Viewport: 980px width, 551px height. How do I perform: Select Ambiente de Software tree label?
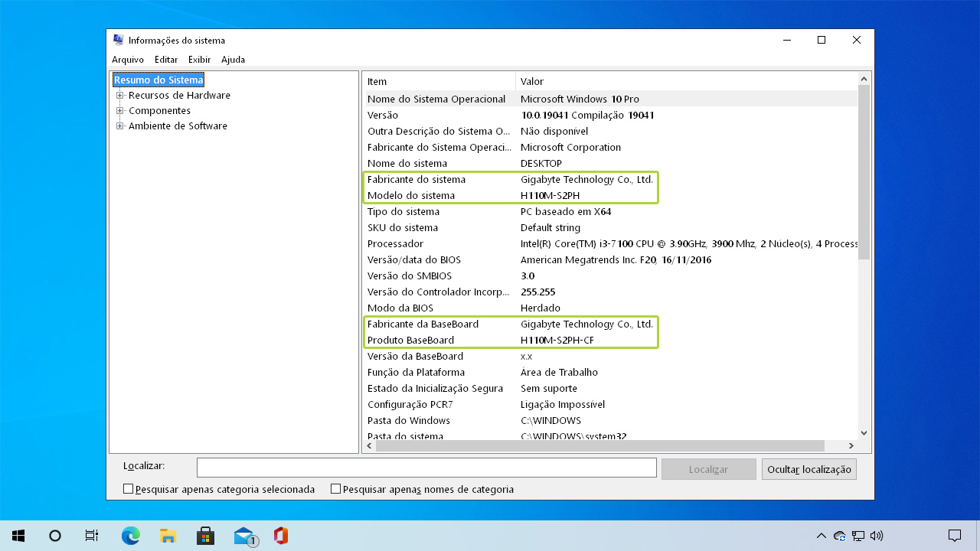pos(178,126)
